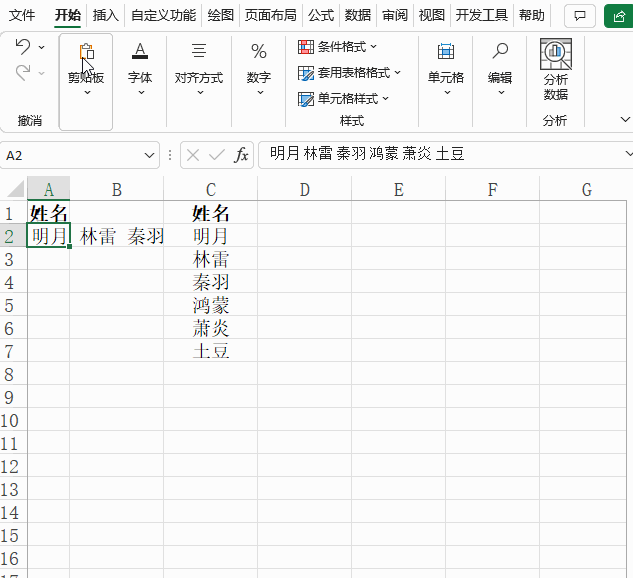Switch to the Formulas (公式) tab
The width and height of the screenshot is (633, 578).
[321, 15]
